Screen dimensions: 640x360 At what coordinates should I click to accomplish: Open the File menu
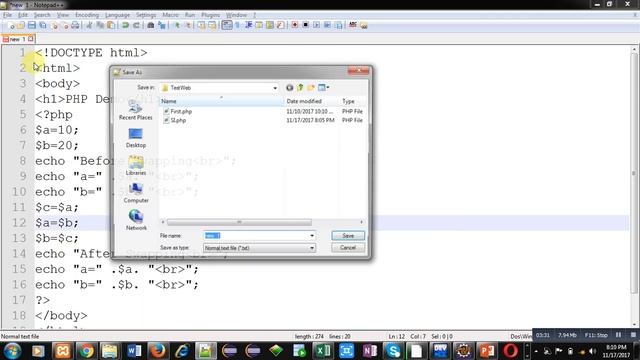click(7, 15)
